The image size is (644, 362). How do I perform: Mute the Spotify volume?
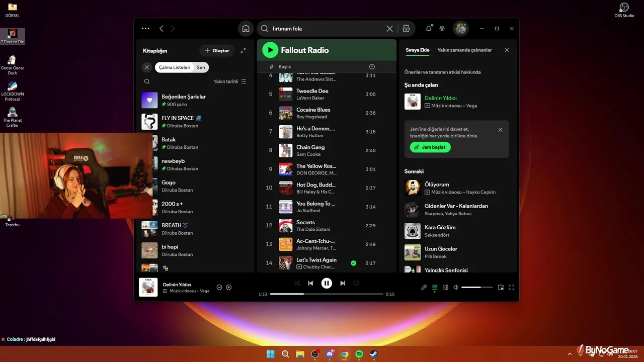456,287
